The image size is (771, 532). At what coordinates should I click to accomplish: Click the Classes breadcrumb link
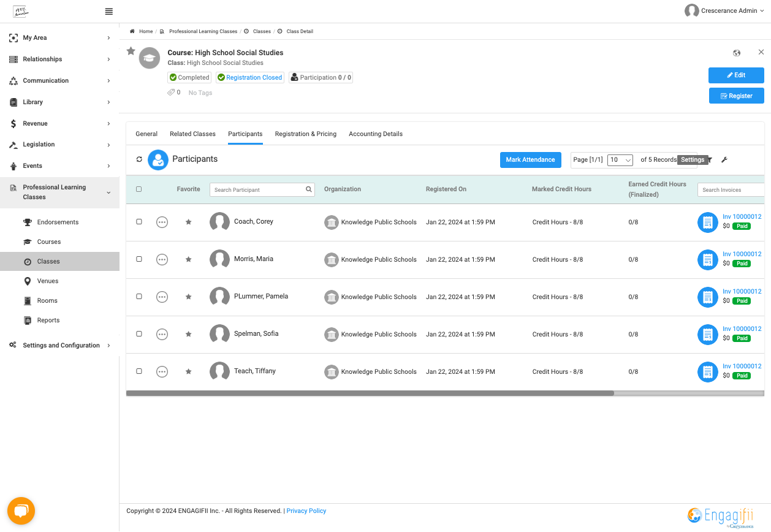click(262, 31)
